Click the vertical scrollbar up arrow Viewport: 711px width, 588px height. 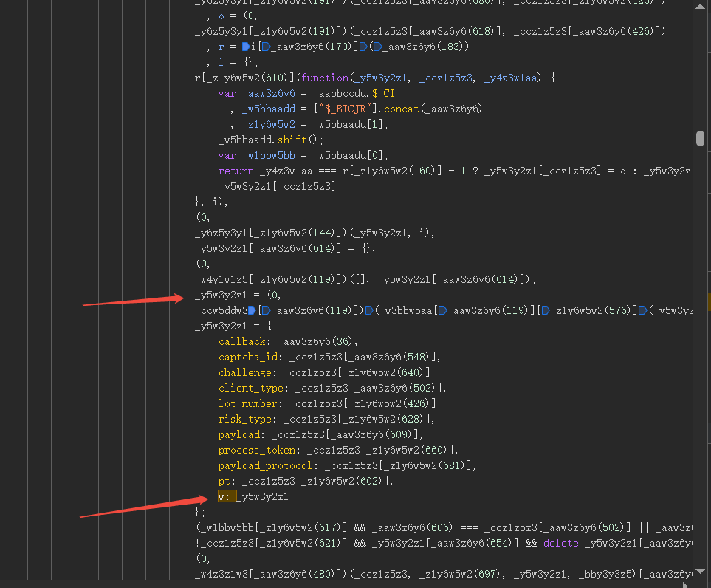[x=700, y=7]
